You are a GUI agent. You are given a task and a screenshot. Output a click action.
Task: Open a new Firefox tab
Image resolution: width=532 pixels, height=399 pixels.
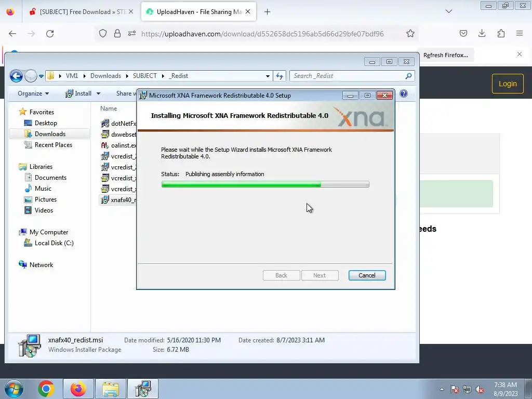(x=268, y=12)
